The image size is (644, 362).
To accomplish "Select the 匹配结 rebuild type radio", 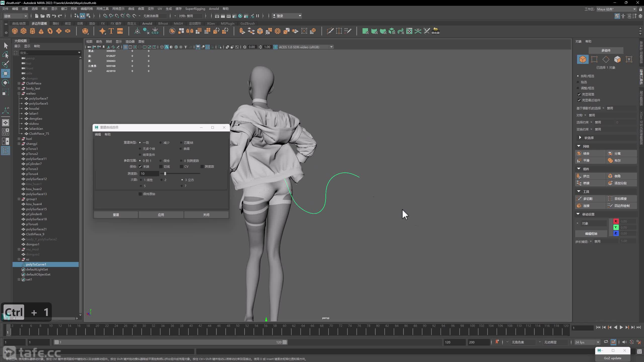I will click(x=181, y=143).
